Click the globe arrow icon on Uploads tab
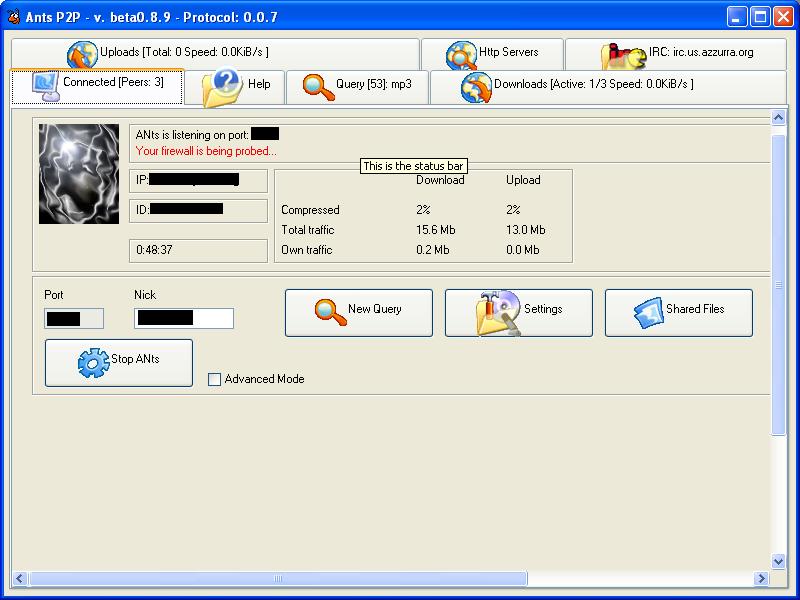This screenshot has height=600, width=800. (82, 55)
